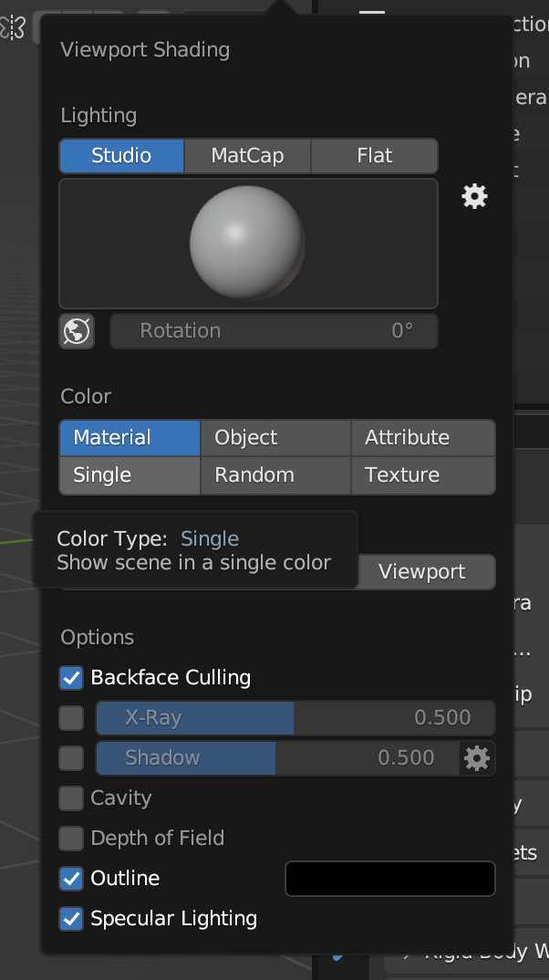
Task: Switch lighting to Studio mode
Action: point(121,156)
